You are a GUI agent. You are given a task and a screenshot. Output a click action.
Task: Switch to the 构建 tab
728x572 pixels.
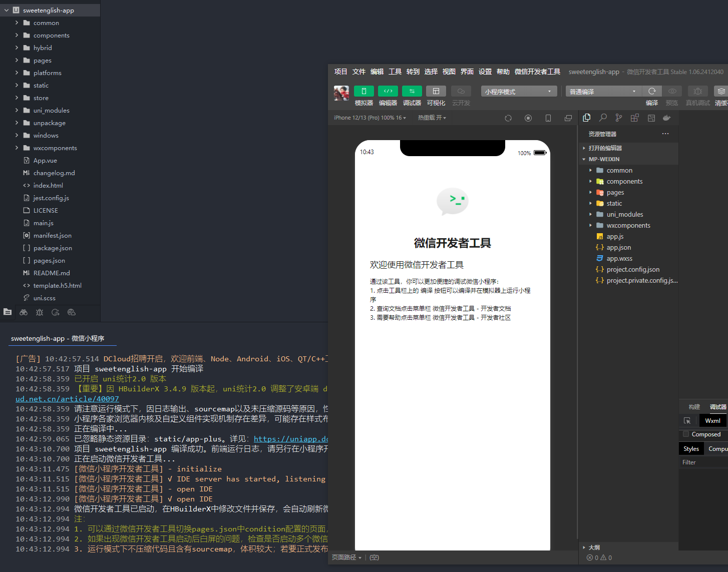(694, 407)
